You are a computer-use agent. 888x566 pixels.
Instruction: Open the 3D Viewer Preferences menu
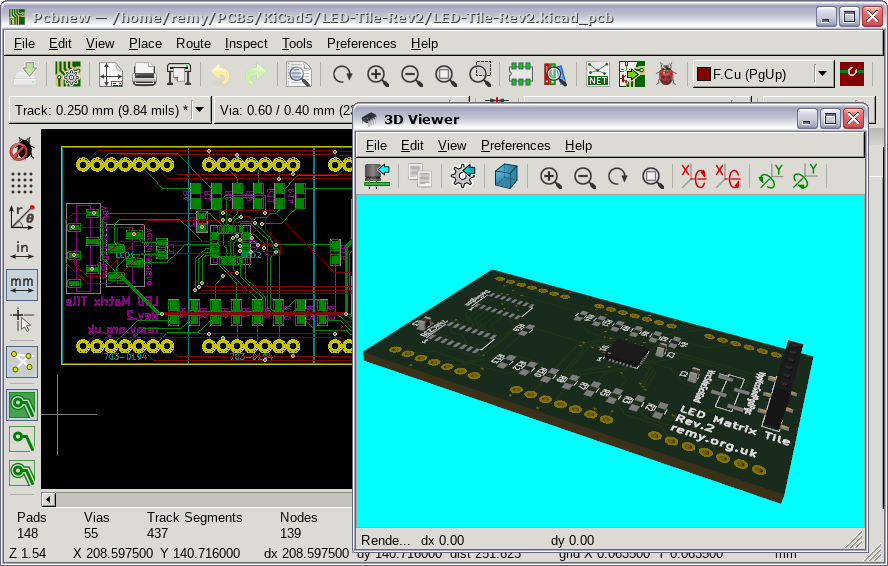[x=515, y=146]
